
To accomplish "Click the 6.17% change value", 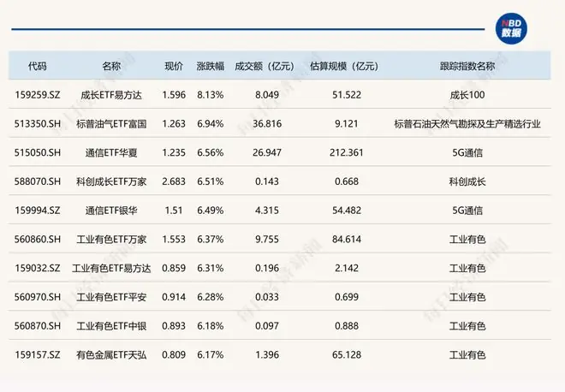I will click(x=211, y=355).
